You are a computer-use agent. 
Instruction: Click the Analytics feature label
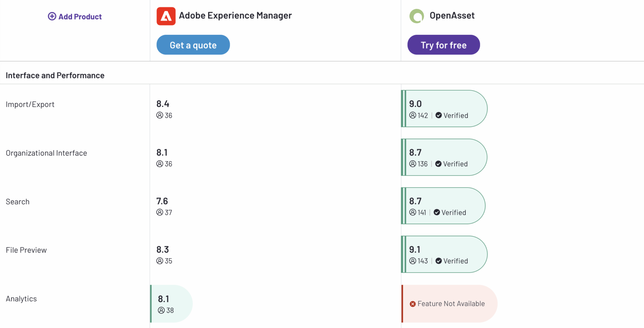pos(21,299)
